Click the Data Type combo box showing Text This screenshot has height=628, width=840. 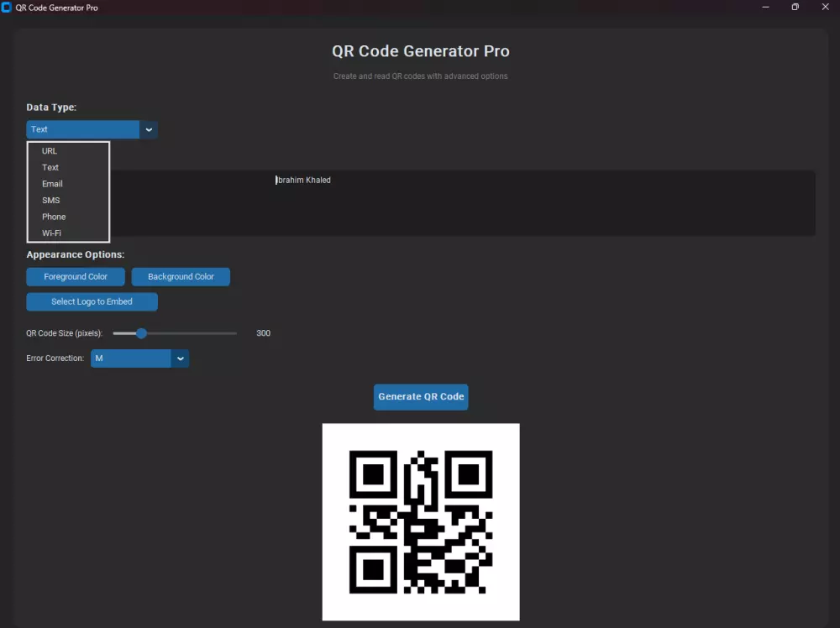[x=92, y=129]
